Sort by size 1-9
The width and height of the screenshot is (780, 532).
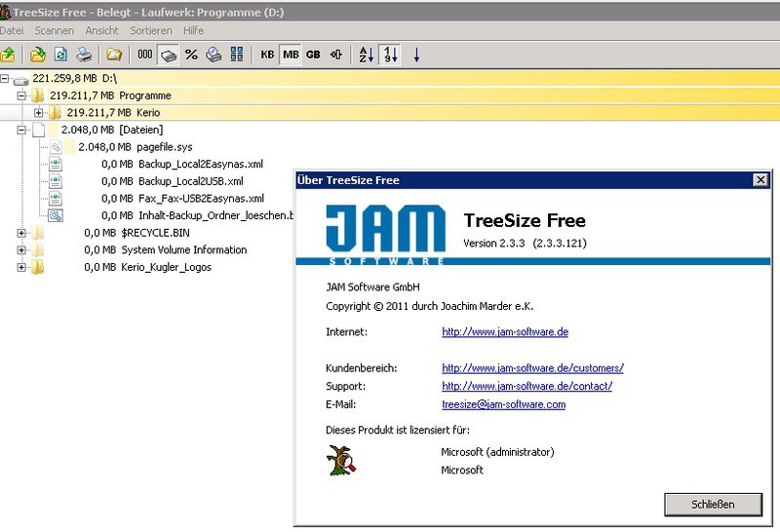point(391,55)
